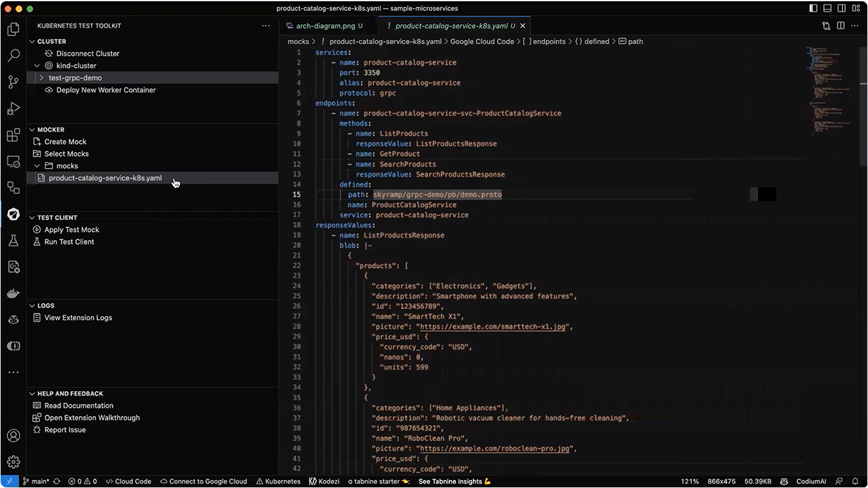Switch to the arch-diagram.png tab
Viewport: 868px width, 488px height.
[326, 26]
